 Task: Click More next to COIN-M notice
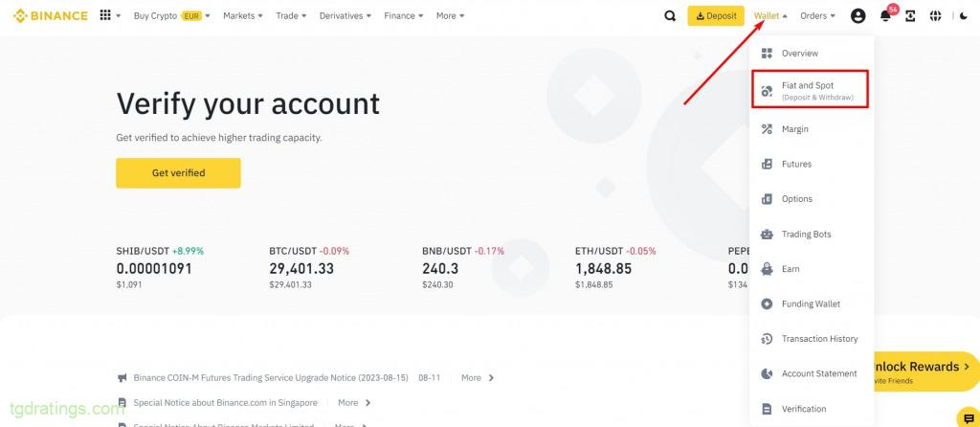(x=478, y=378)
